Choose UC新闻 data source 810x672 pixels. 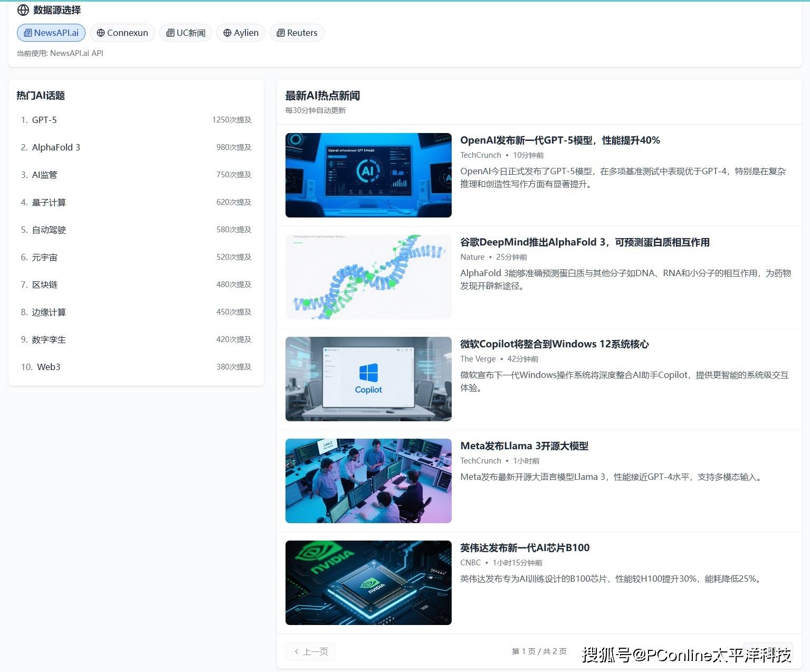coord(186,33)
